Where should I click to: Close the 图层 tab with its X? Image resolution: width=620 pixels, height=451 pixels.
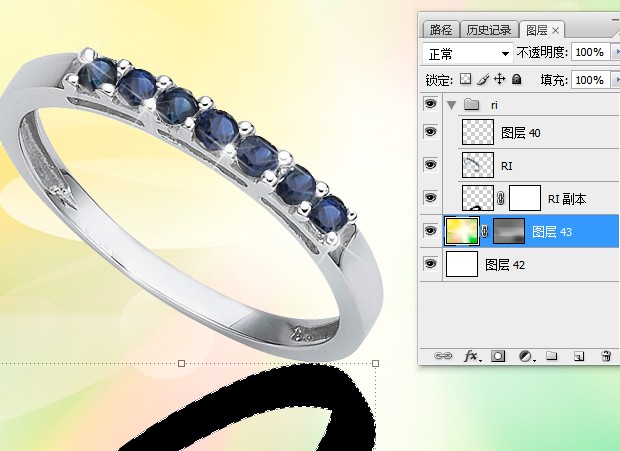click(555, 30)
